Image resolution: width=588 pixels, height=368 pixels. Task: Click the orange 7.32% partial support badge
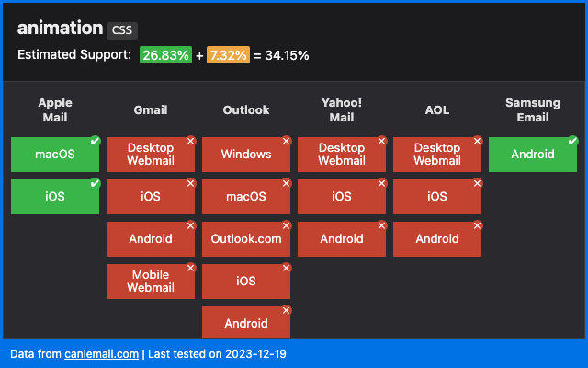[228, 55]
